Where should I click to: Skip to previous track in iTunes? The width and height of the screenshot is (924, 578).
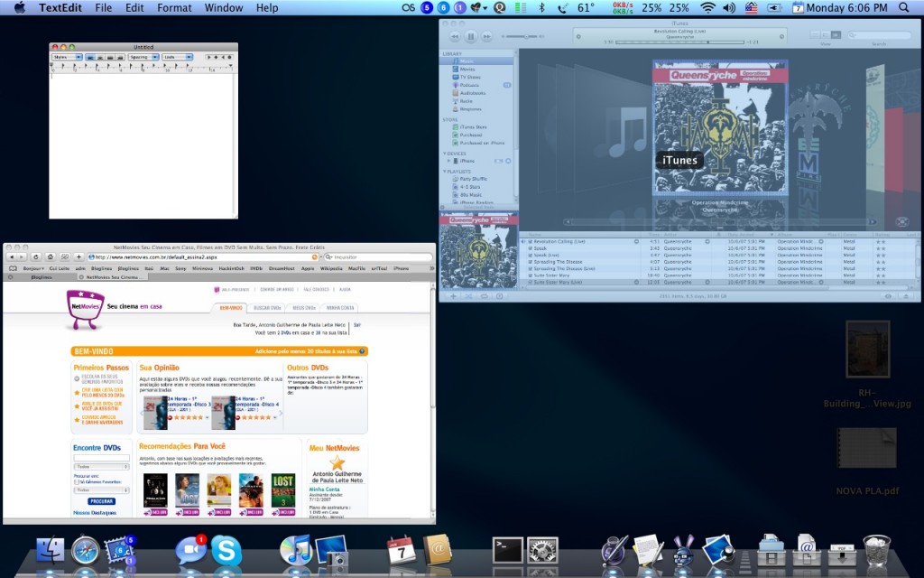[x=455, y=36]
